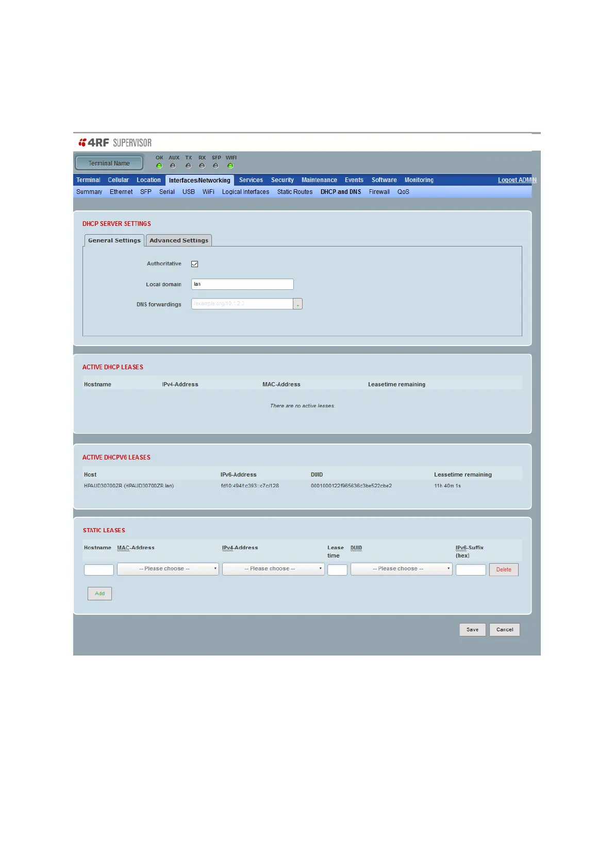614x868 pixels.
Task: Open the Terminal menu
Action: (x=88, y=180)
